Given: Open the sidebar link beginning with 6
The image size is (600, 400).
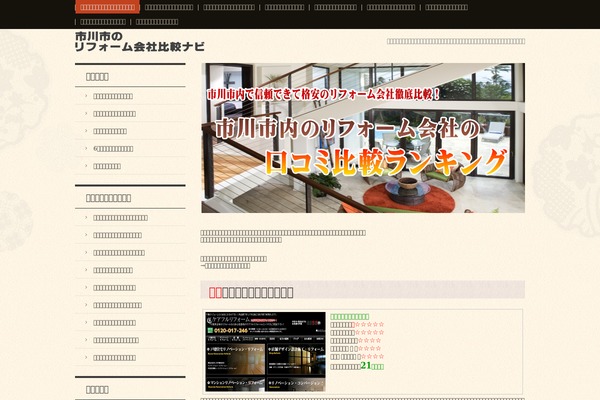Looking at the screenshot, I should pyautogui.click(x=113, y=149).
